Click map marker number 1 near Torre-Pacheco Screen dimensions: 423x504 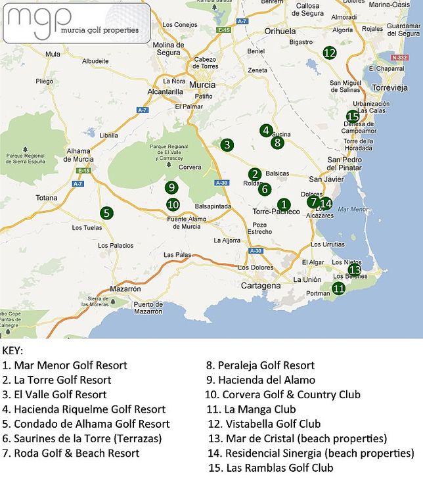[x=284, y=204]
